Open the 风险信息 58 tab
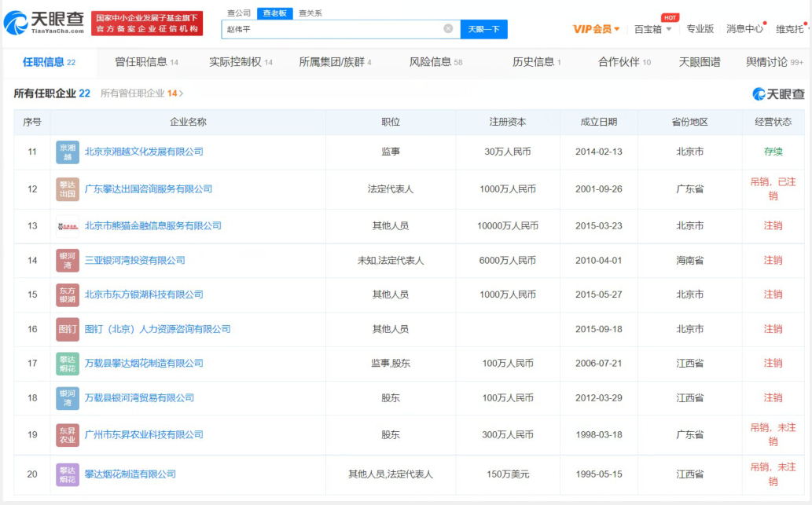The image size is (812, 505). pos(436,62)
